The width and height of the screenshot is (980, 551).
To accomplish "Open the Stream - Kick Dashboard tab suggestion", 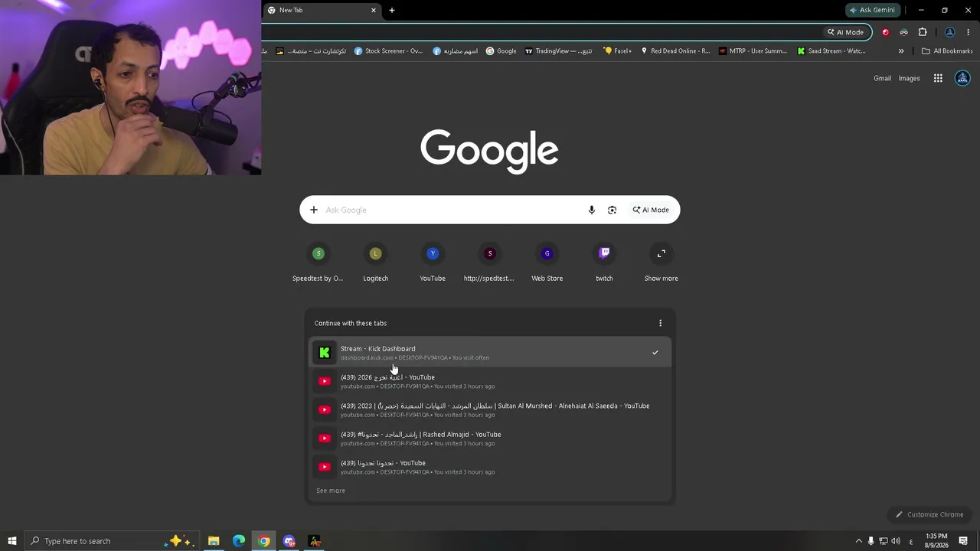I will 490,352.
